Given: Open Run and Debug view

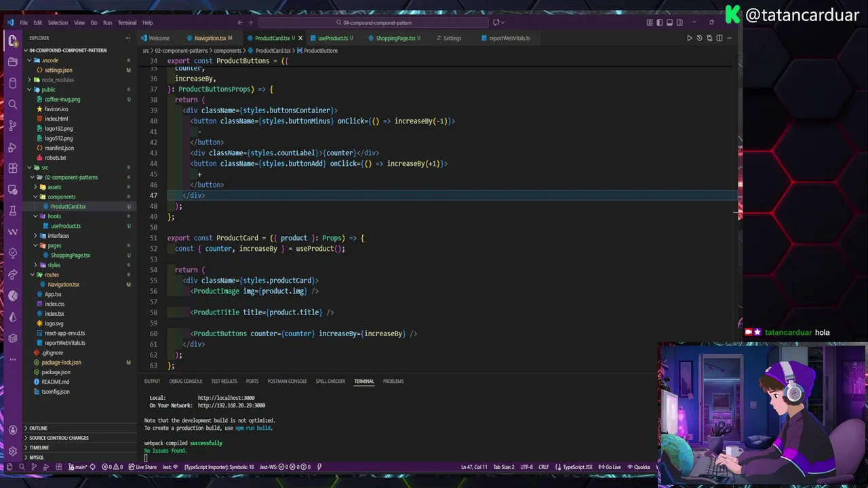Looking at the screenshot, I should point(12,147).
